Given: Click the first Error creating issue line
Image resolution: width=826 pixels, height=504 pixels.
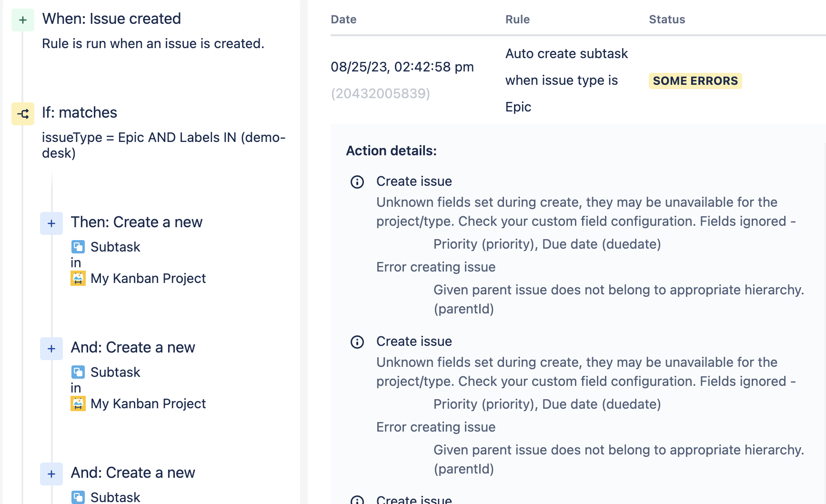Looking at the screenshot, I should click(x=436, y=267).
